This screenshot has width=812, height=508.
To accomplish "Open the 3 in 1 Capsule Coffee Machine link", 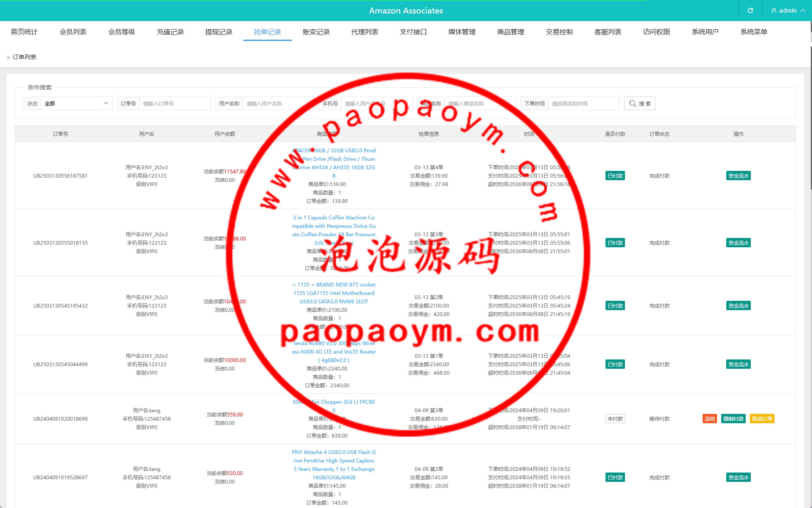I will 334,230.
